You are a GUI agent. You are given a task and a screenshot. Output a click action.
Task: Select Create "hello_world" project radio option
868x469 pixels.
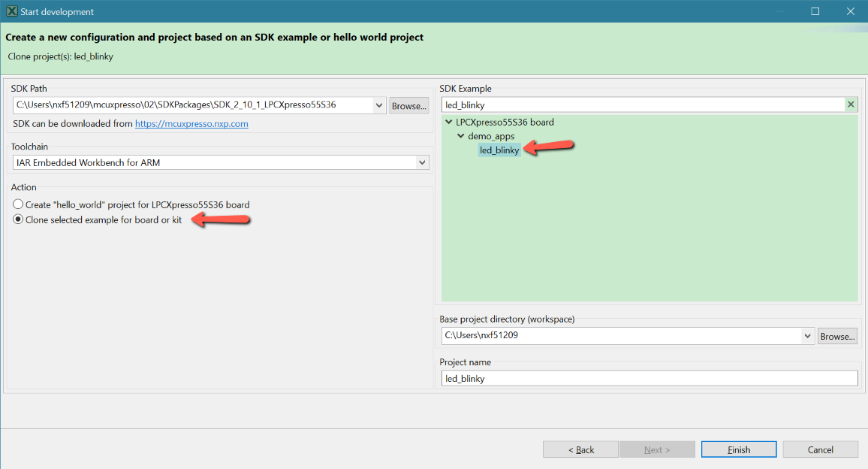click(19, 204)
